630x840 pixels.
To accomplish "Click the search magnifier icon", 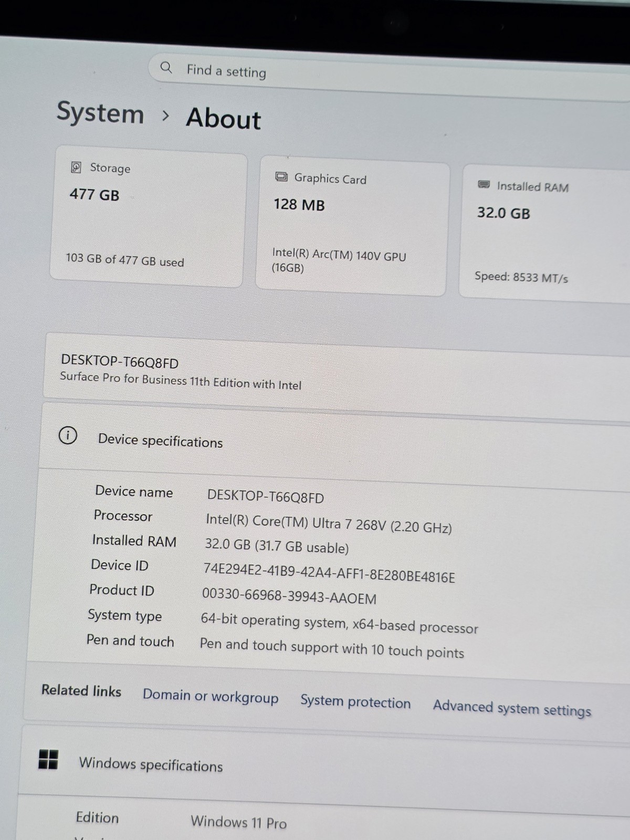I will tap(166, 67).
